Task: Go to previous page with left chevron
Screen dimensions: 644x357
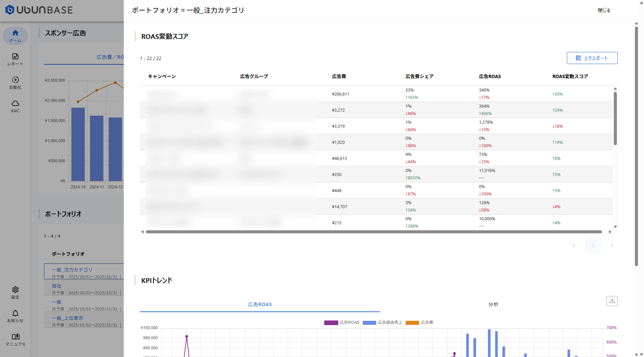Action: tap(574, 245)
